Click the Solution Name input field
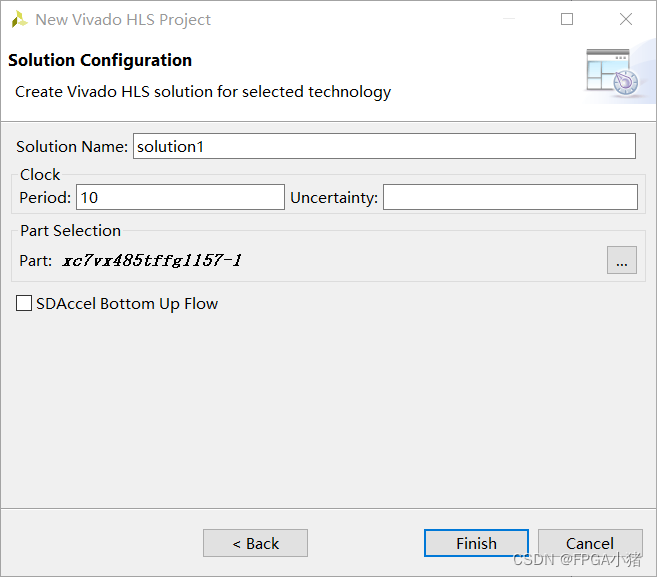 (384, 146)
